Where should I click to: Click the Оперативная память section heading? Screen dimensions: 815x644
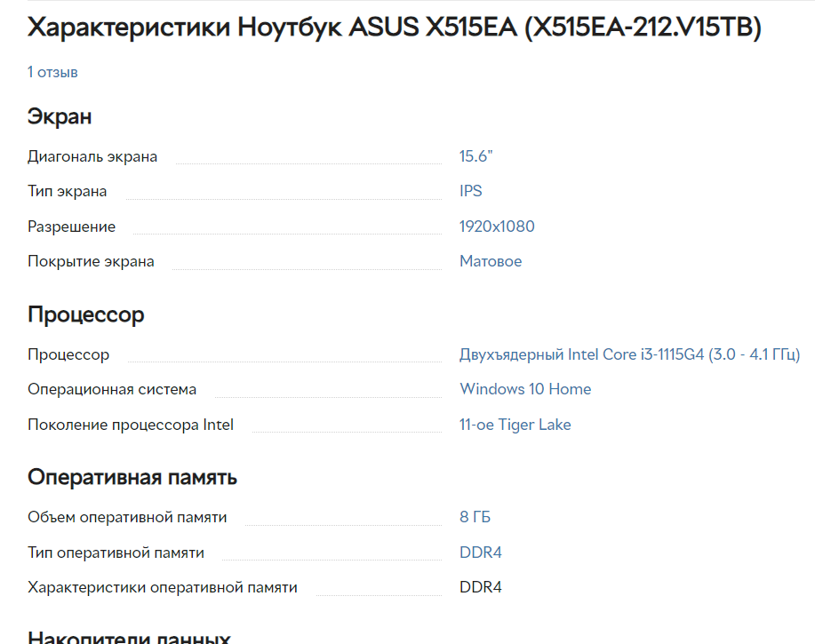pyautogui.click(x=132, y=477)
